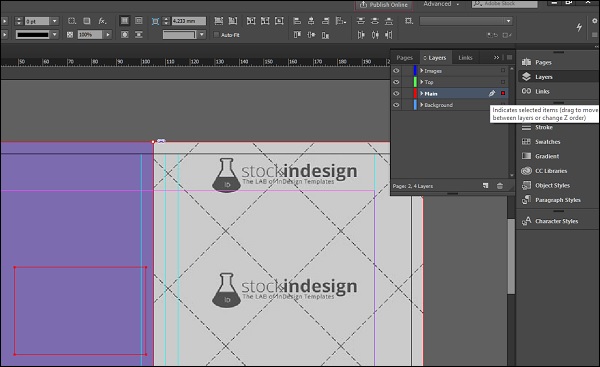Click the selection square on Top layer
This screenshot has width=600, height=367.
[503, 82]
